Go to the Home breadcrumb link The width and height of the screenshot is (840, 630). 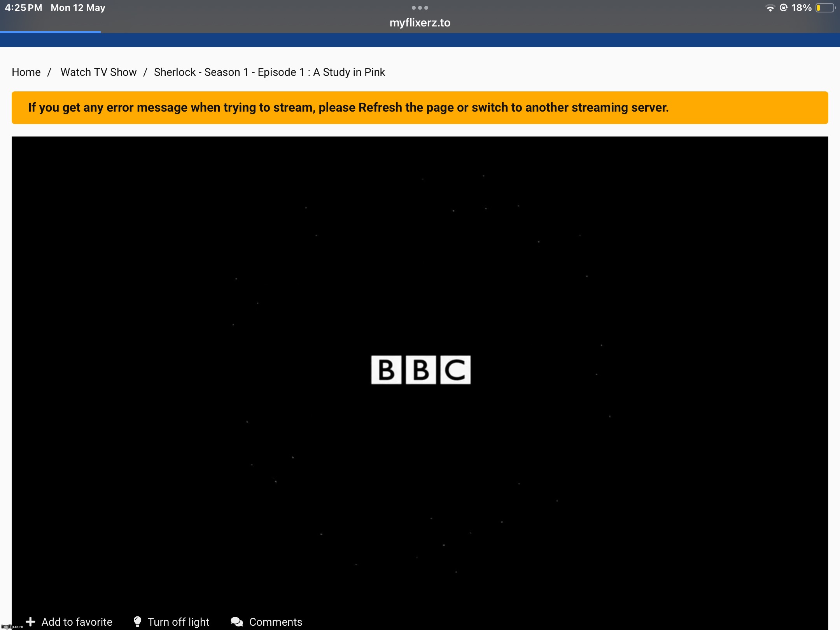[26, 72]
